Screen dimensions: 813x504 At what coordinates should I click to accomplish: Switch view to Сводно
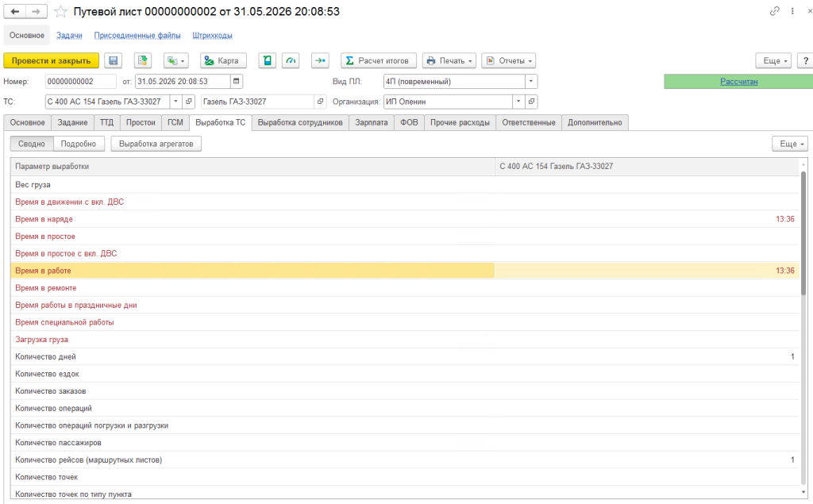point(32,144)
